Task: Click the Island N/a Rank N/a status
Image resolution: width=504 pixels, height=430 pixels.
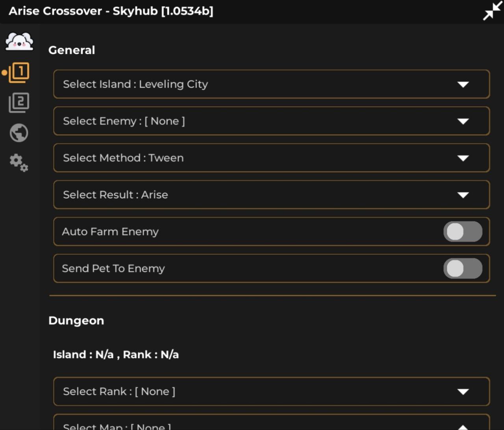Action: pos(116,354)
